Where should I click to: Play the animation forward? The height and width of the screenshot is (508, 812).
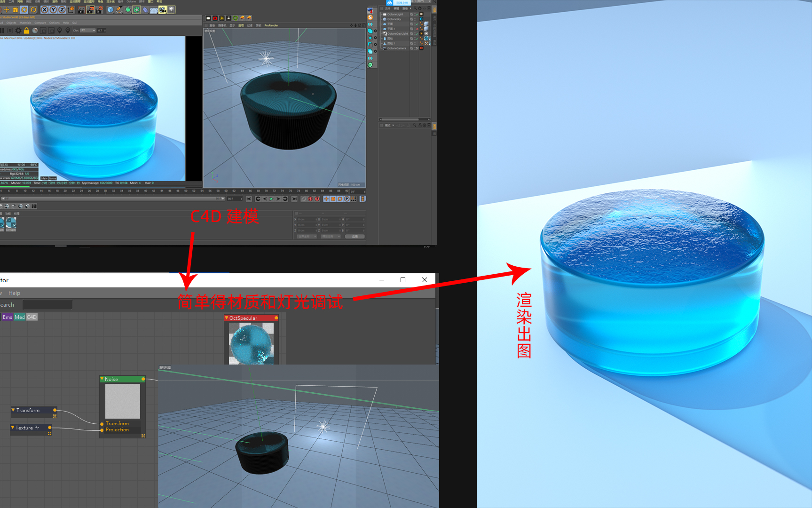click(271, 199)
